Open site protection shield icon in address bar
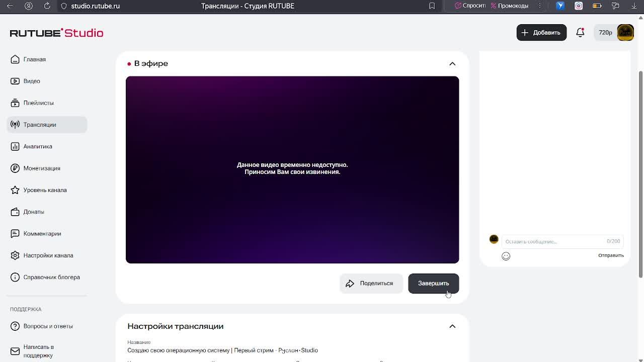 64,6
